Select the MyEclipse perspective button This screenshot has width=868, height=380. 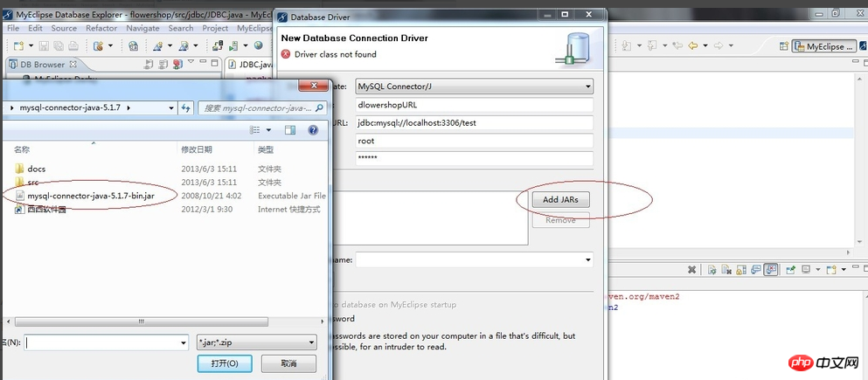(823, 47)
